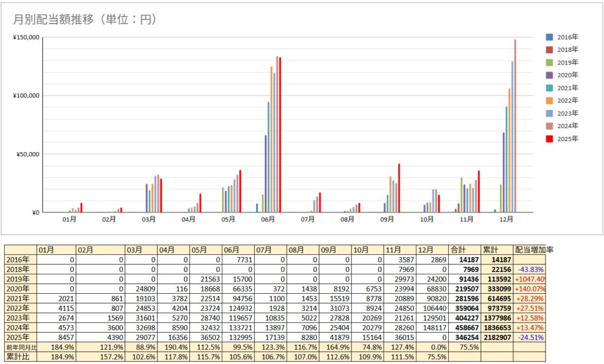This screenshot has width=604, height=364.
Task: Select the 2019年 green legend marker
Action: coord(550,63)
